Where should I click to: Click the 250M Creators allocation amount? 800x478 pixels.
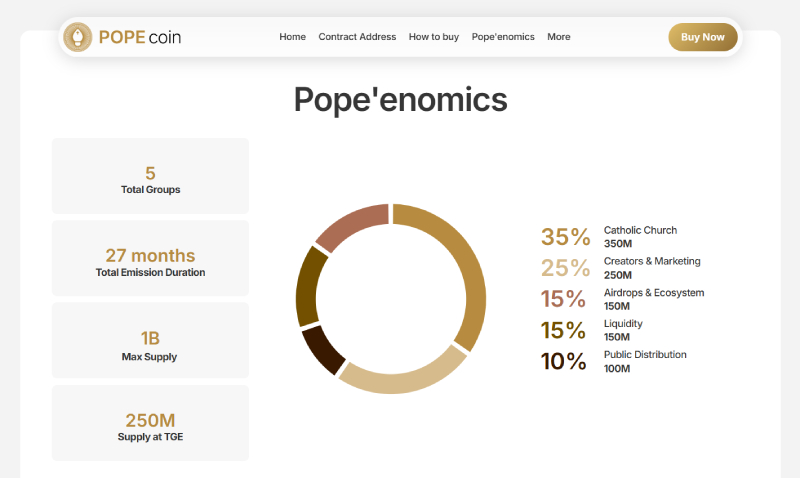[617, 275]
